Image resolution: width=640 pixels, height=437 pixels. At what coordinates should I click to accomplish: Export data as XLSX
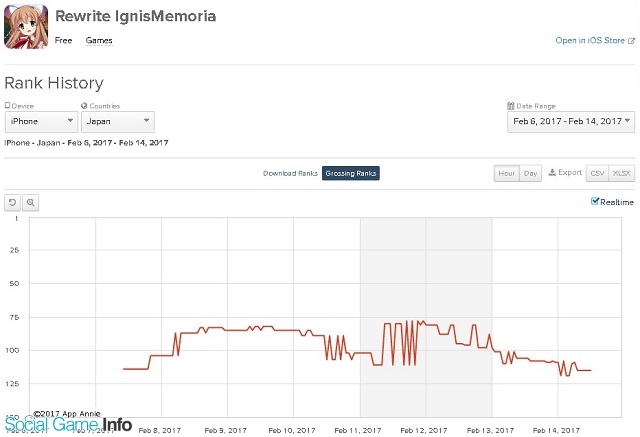coord(622,173)
